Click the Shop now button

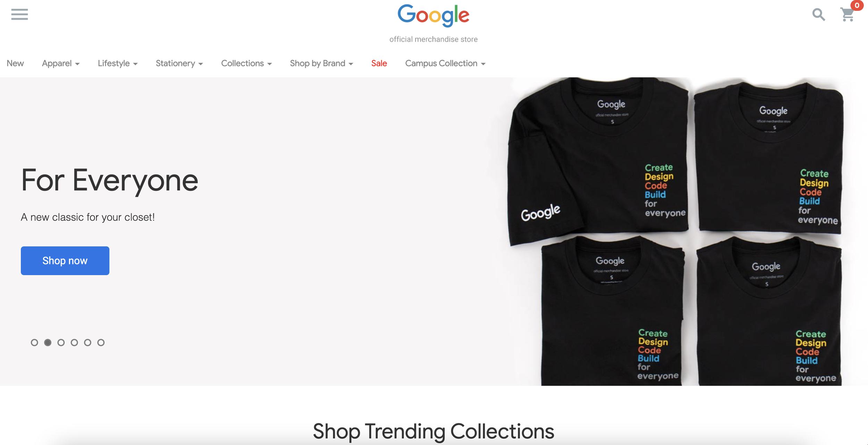(65, 261)
